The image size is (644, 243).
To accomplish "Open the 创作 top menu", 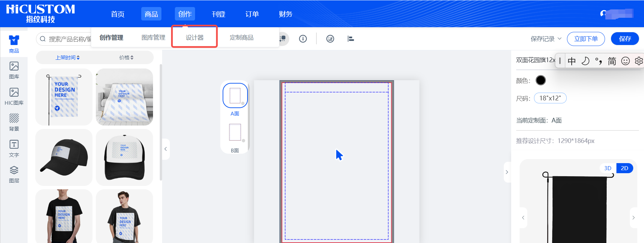I will tap(185, 14).
